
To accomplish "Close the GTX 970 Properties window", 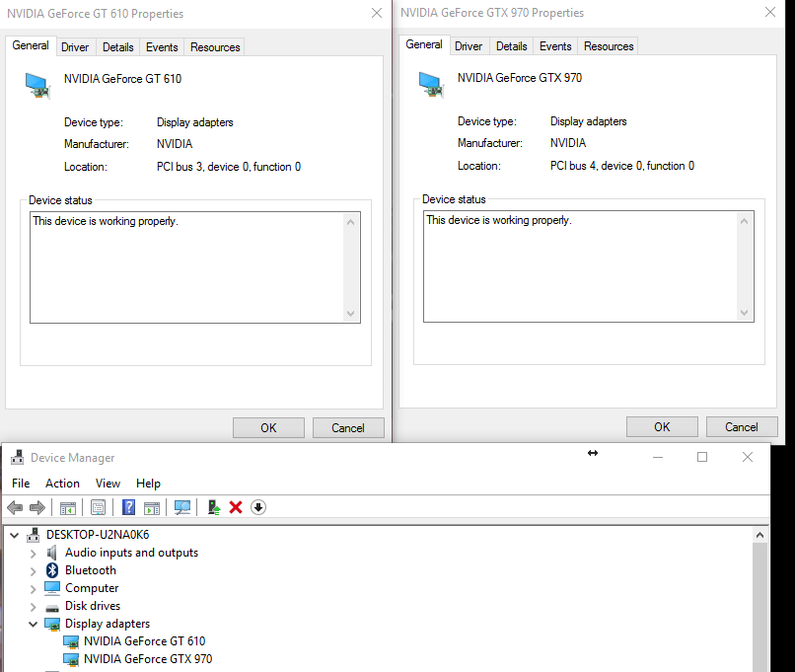I will tap(770, 12).
